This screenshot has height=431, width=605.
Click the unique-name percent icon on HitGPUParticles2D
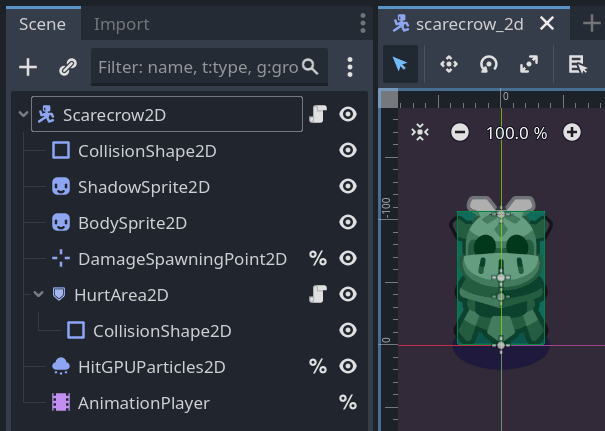pos(318,367)
